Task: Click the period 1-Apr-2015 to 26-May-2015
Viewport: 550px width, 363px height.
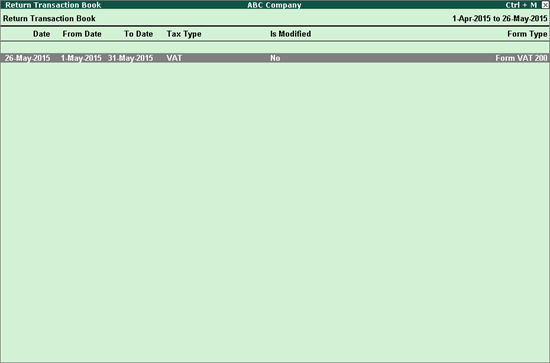Action: pyautogui.click(x=499, y=19)
